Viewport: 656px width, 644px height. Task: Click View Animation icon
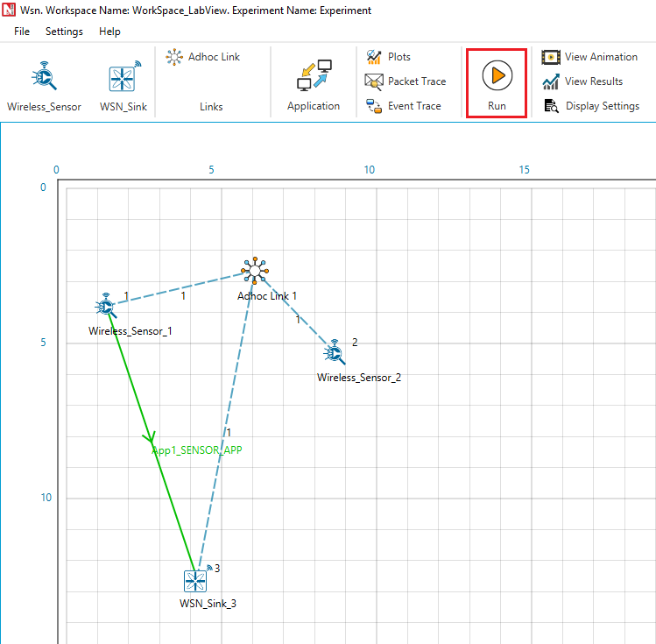click(551, 57)
